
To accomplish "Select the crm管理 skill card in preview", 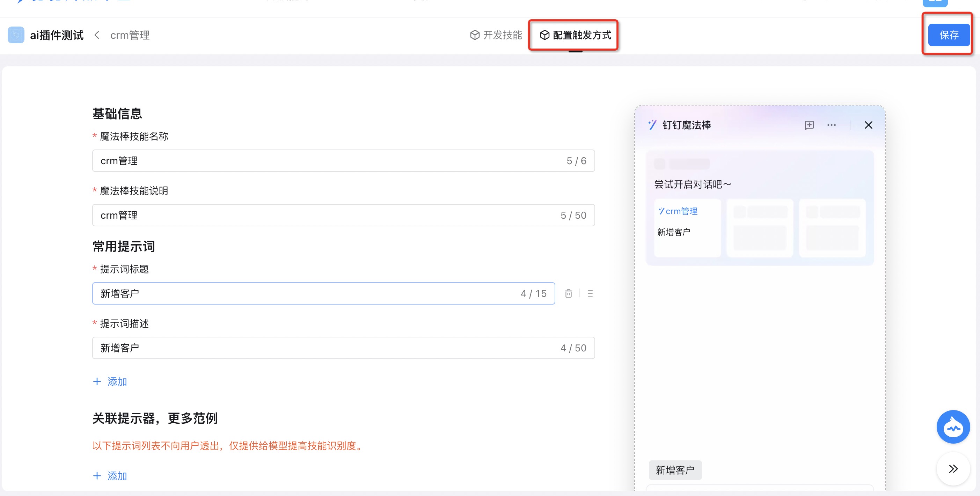I will tap(687, 227).
